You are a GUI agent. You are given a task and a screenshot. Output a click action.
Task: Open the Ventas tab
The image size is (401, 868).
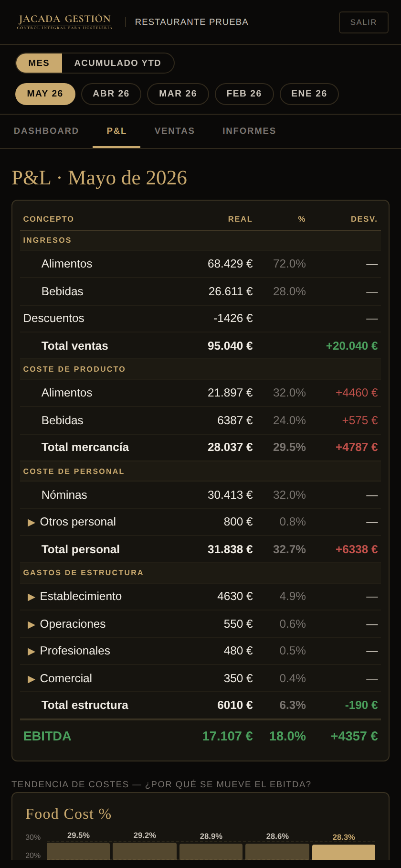point(175,131)
